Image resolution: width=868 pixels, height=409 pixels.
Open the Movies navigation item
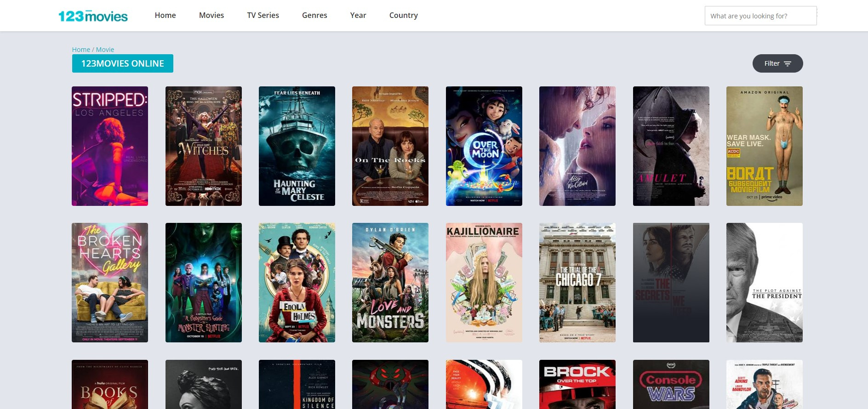coord(211,15)
